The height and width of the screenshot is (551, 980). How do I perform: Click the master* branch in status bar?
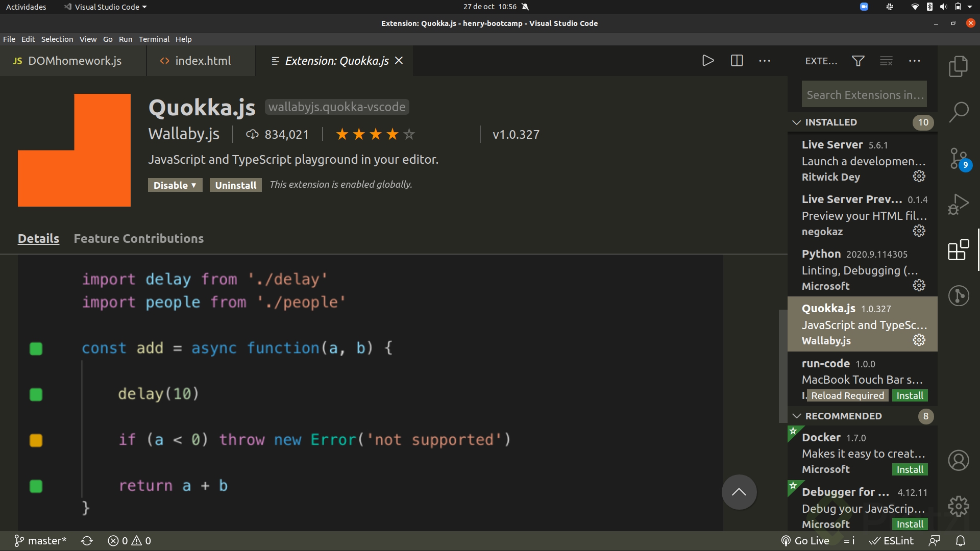(40, 541)
